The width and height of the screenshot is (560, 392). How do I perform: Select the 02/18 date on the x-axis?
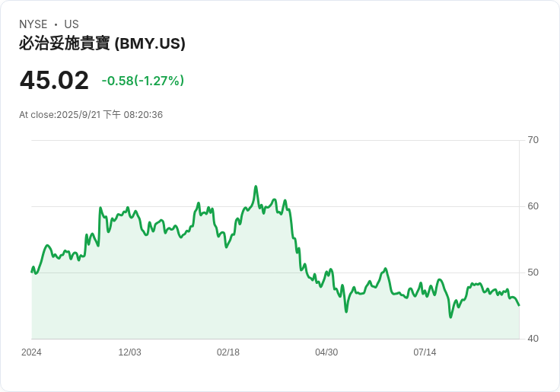[228, 352]
